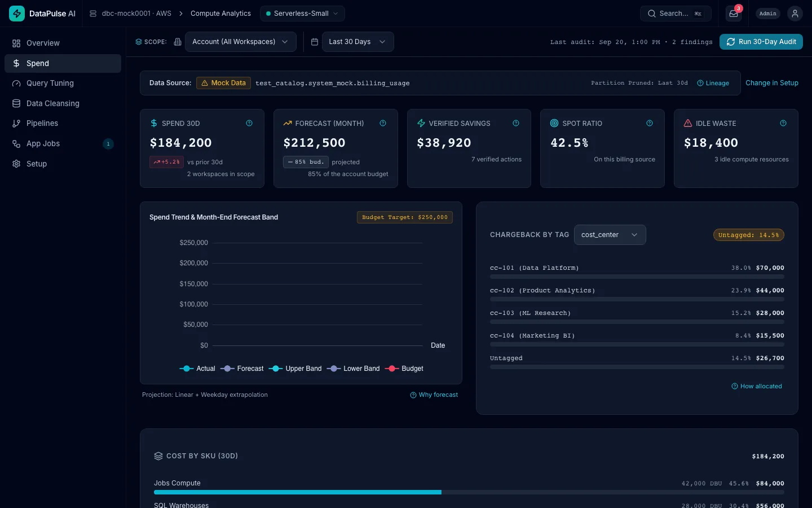Viewport: 812px width, 508px height.
Task: Click the warning icon in Mock Data badge
Action: tap(205, 83)
